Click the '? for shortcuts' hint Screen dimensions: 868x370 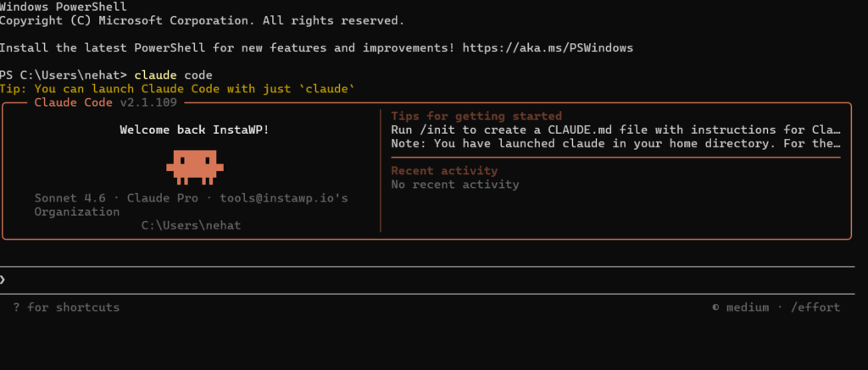66,307
